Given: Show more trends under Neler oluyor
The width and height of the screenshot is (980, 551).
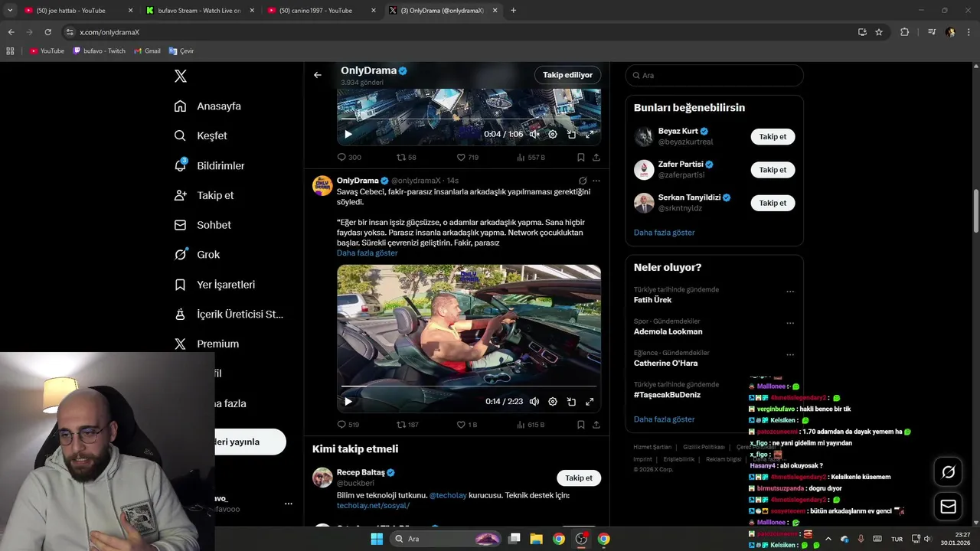Looking at the screenshot, I should tap(664, 419).
